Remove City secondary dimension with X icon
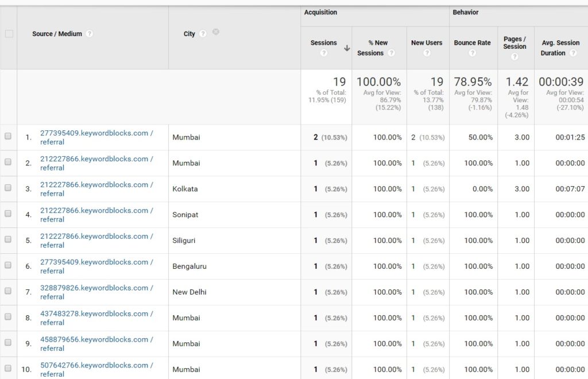 coord(216,32)
